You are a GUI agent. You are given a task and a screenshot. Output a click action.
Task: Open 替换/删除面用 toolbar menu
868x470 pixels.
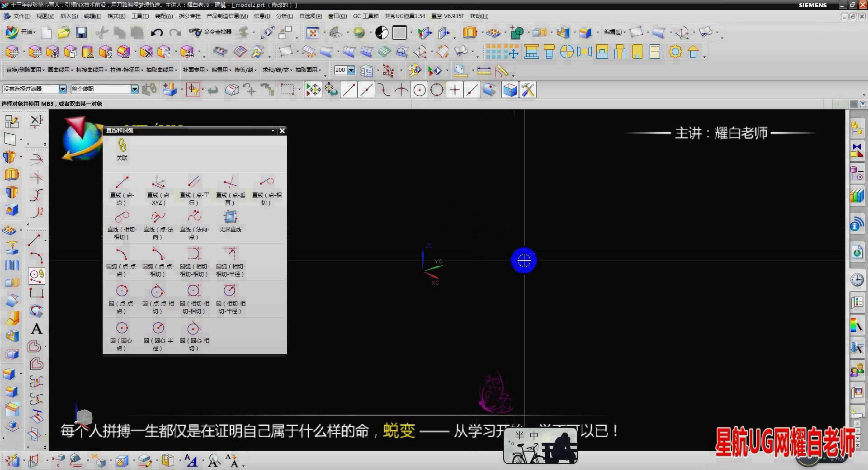pos(25,70)
